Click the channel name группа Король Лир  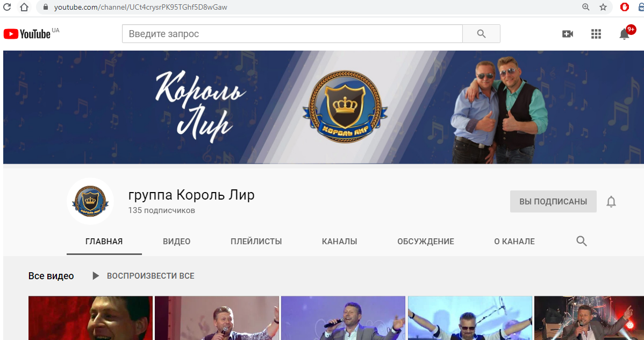pyautogui.click(x=191, y=195)
